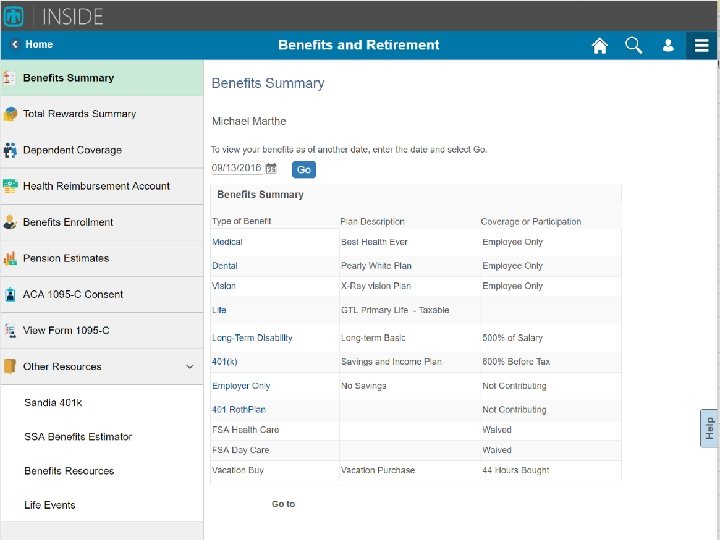Click the Benefits Summary sidebar icon

10,78
